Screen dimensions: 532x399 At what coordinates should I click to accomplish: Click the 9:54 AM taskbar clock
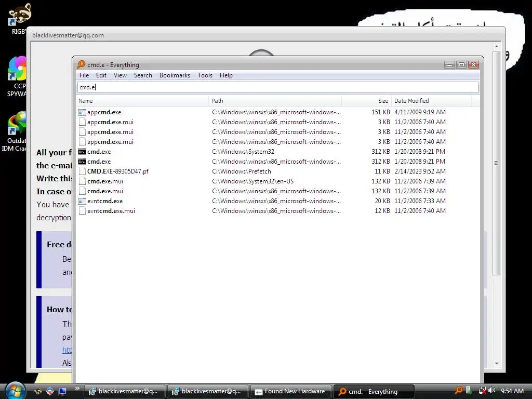[512, 391]
